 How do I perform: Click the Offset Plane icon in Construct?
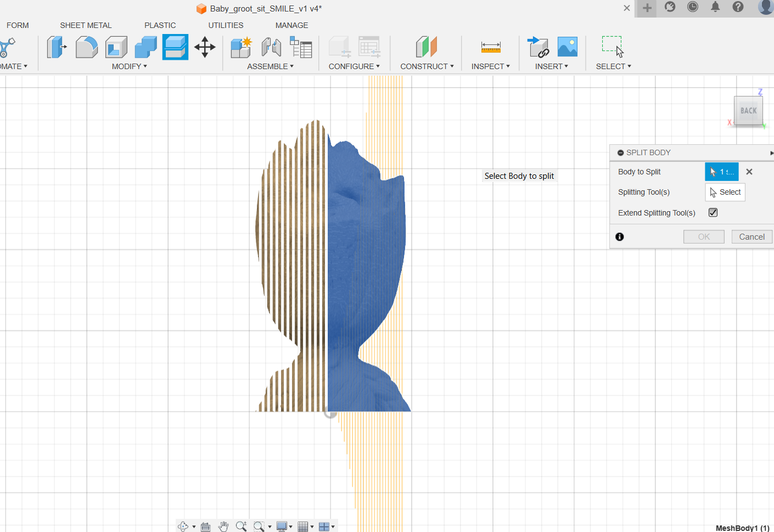427,47
